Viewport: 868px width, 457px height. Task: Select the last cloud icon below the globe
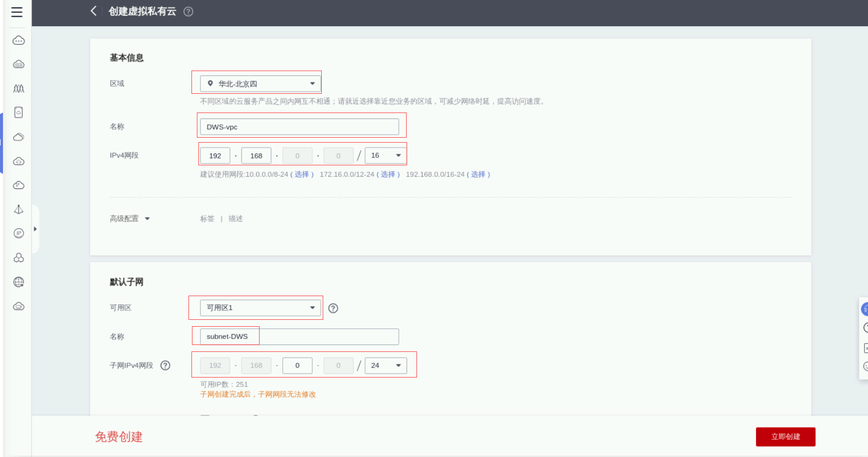(19, 306)
